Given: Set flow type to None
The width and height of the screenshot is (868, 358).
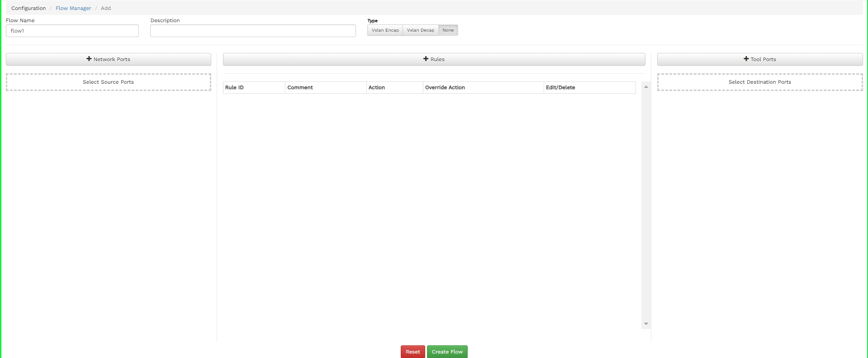Looking at the screenshot, I should (x=448, y=30).
